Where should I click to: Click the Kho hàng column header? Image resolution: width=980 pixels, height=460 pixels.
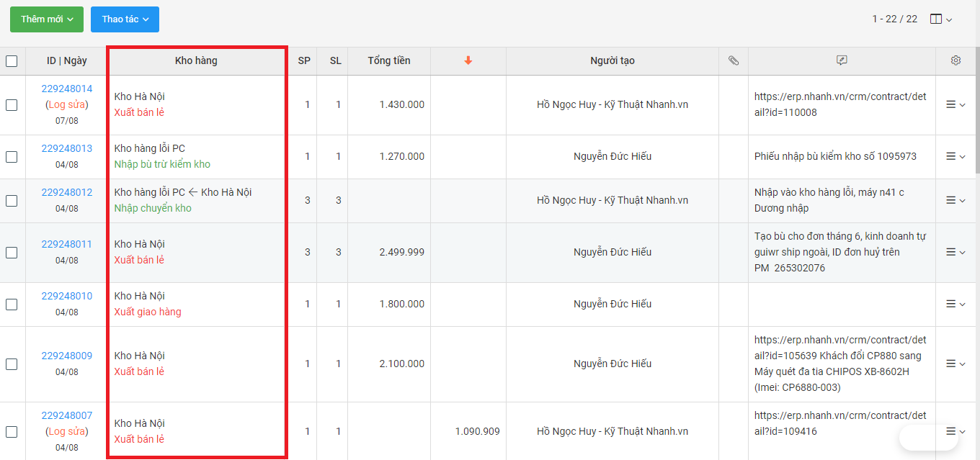coord(196,61)
